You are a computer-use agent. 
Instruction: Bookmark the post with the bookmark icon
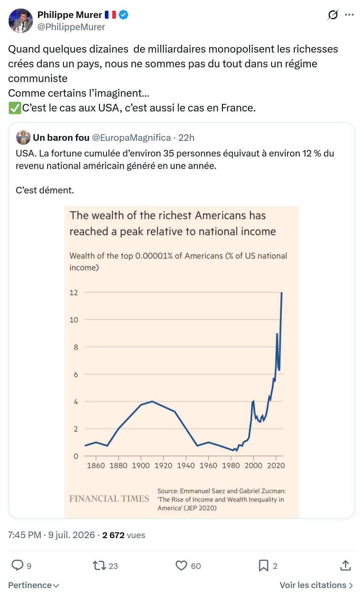coord(263,565)
